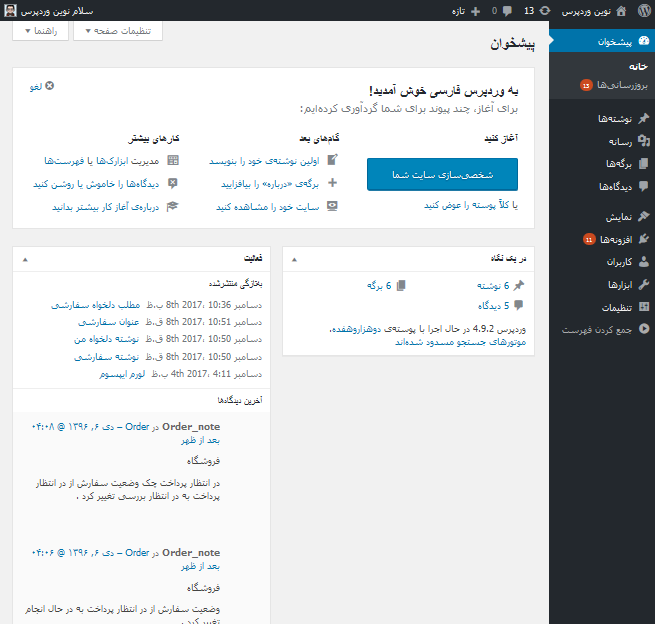Click the pages icon beside 6 برگه
This screenshot has height=624, width=655.
pos(401,286)
